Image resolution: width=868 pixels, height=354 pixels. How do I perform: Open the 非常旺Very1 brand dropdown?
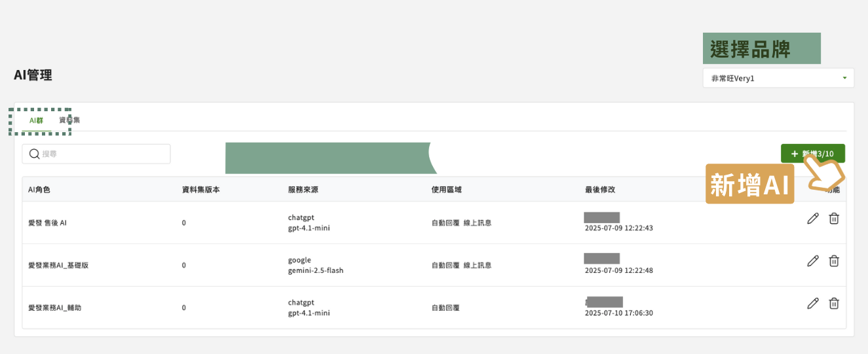tap(778, 79)
